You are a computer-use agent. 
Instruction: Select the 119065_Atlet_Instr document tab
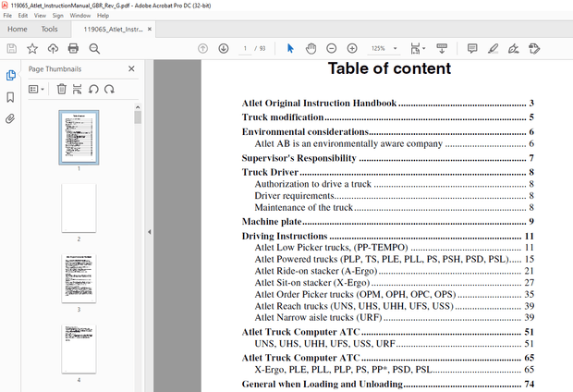[x=113, y=30]
